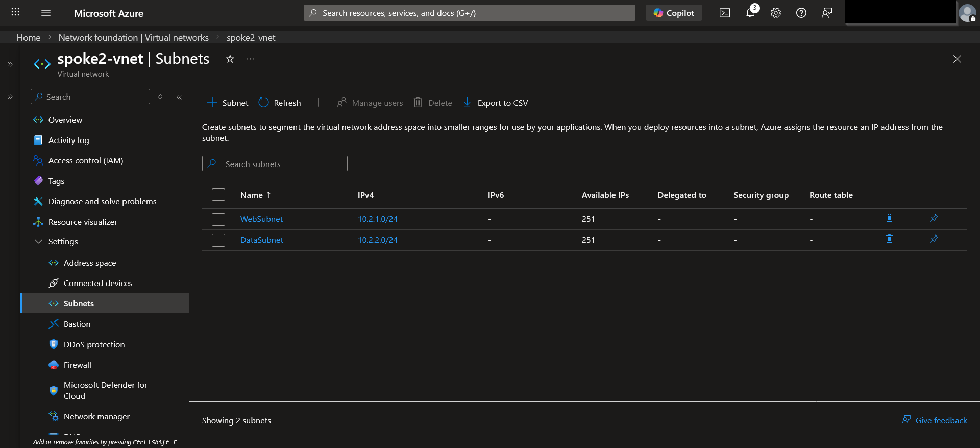Image resolution: width=980 pixels, height=448 pixels.
Task: Check the WebSubnet row checkbox
Action: point(218,219)
